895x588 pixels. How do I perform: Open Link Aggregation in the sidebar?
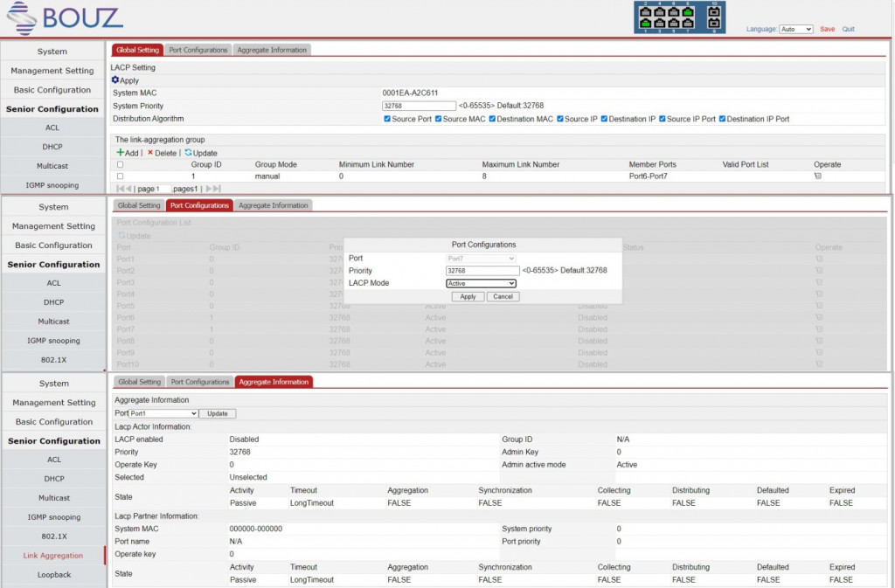pos(53,556)
